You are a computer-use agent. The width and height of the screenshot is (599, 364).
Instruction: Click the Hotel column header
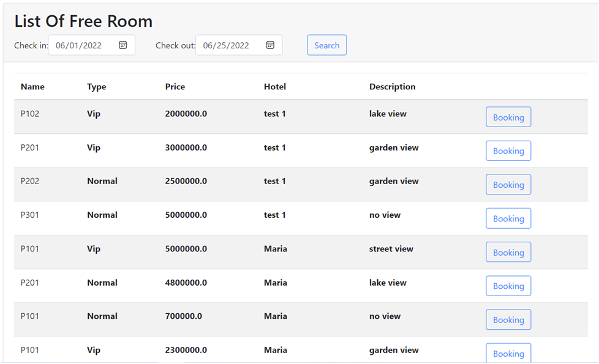pyautogui.click(x=274, y=86)
